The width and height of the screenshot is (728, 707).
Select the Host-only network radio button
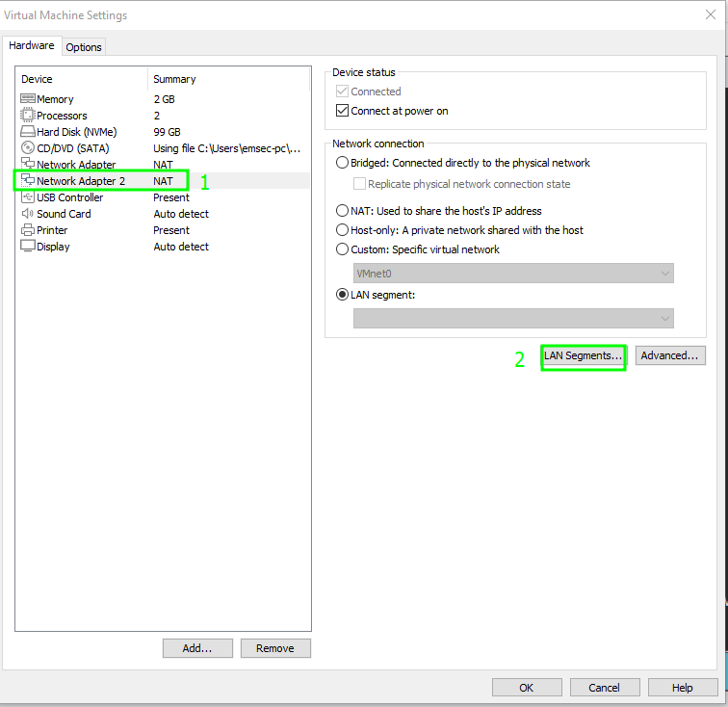tap(343, 230)
